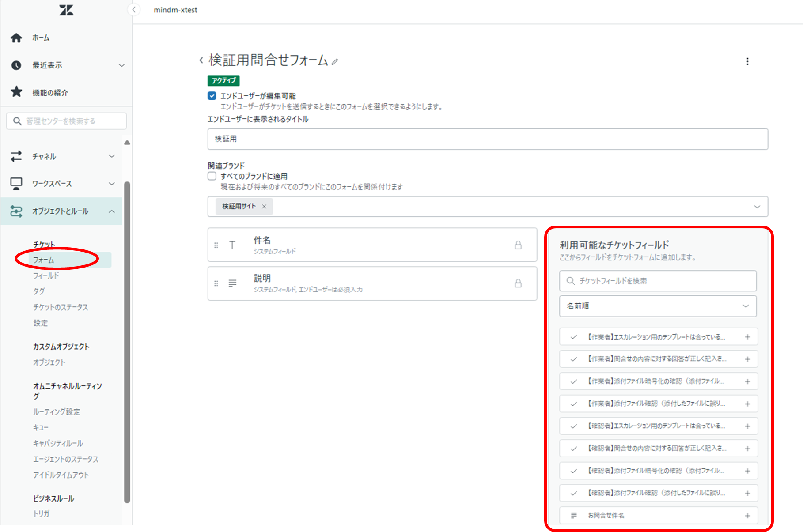Collapse the sidebar with the chevron button
Viewport: 803px width, 532px height.
134,10
